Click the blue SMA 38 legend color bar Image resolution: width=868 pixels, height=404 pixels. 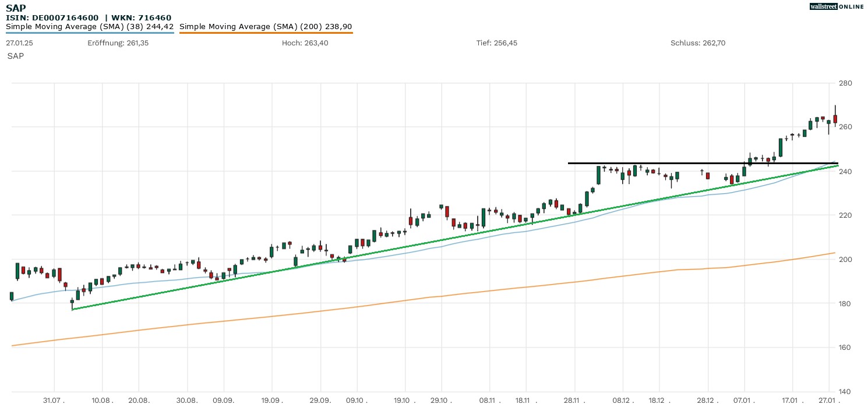(x=90, y=33)
